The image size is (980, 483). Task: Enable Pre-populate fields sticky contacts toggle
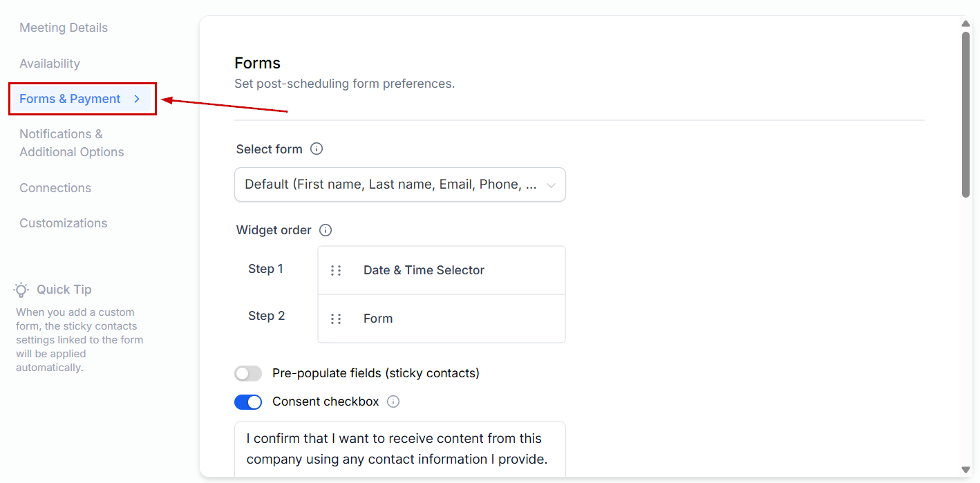click(x=248, y=374)
